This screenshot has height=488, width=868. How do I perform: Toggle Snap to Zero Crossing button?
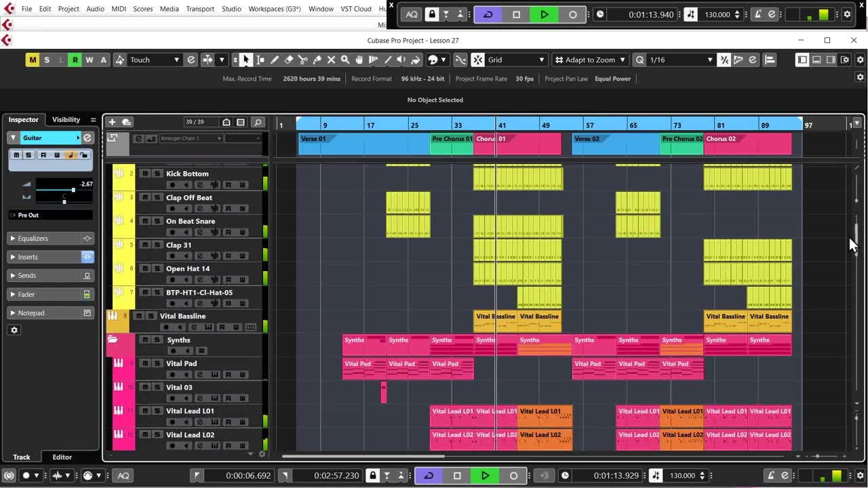pyautogui.click(x=460, y=60)
